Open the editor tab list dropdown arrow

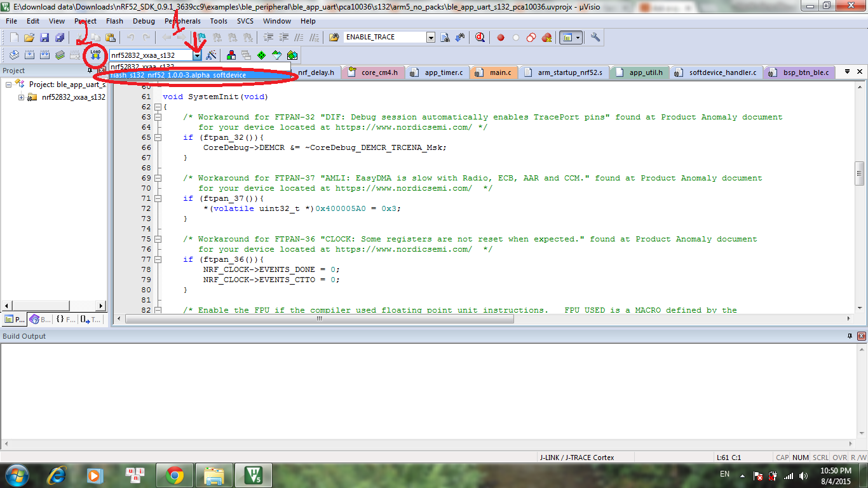tap(847, 72)
